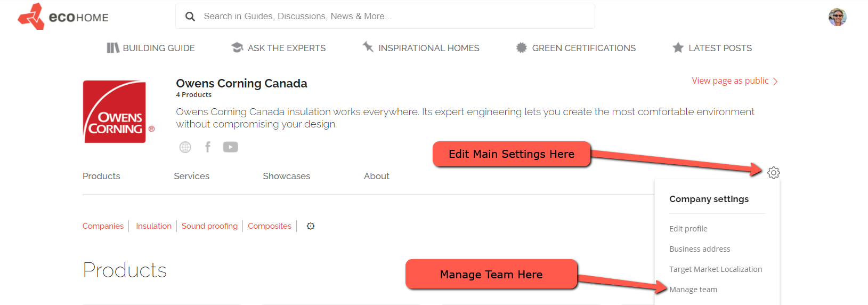Click the small category settings gear
Image resolution: width=868 pixels, height=305 pixels.
coord(311,226)
